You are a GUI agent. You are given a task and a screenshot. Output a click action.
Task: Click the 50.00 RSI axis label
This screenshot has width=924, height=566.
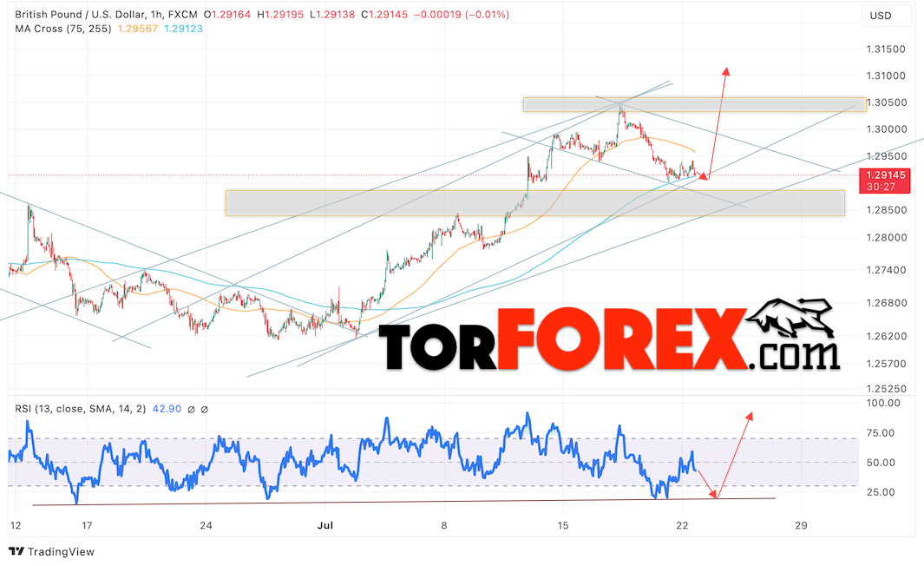(x=881, y=462)
